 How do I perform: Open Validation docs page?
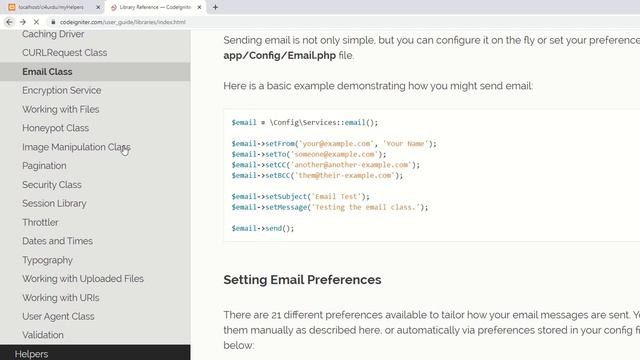(x=43, y=335)
